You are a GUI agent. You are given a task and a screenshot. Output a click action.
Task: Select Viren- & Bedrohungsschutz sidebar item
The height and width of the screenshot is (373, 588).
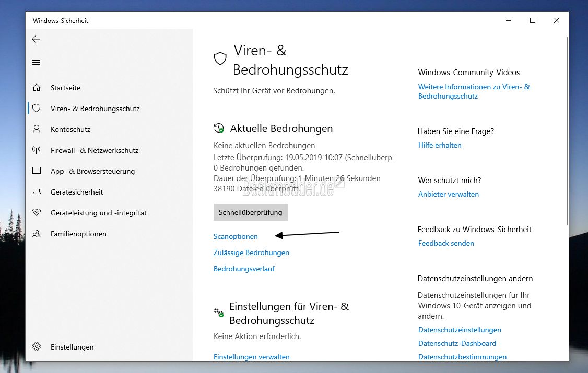(95, 109)
